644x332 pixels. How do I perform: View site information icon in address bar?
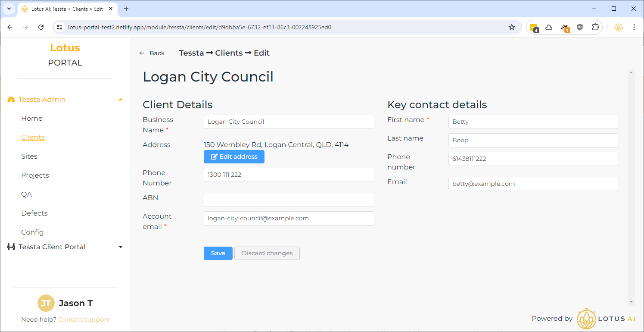[x=60, y=27]
